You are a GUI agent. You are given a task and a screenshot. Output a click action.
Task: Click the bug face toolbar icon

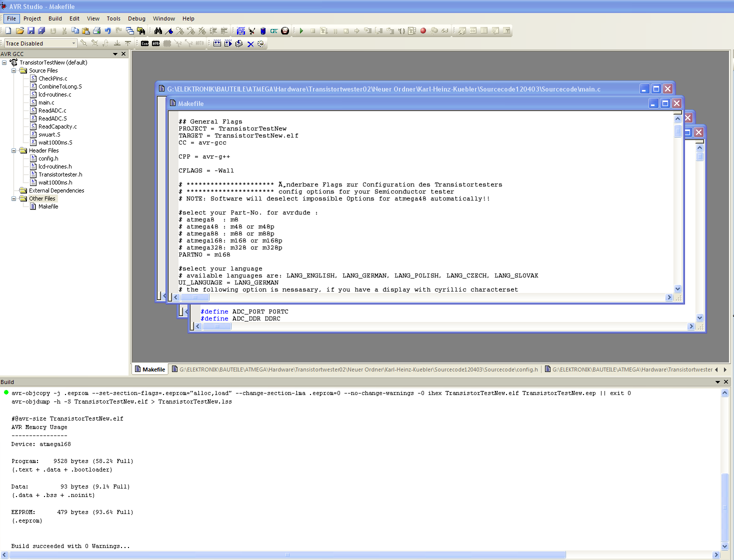[x=285, y=31]
